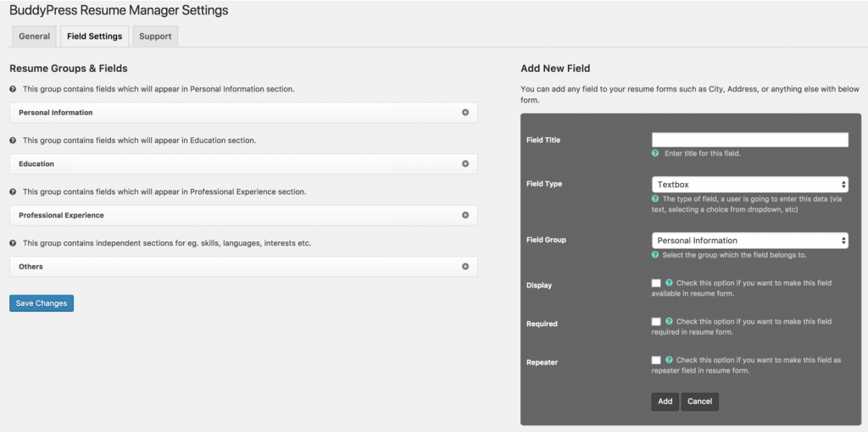
Task: Enable the Display checkbox
Action: [x=656, y=283]
